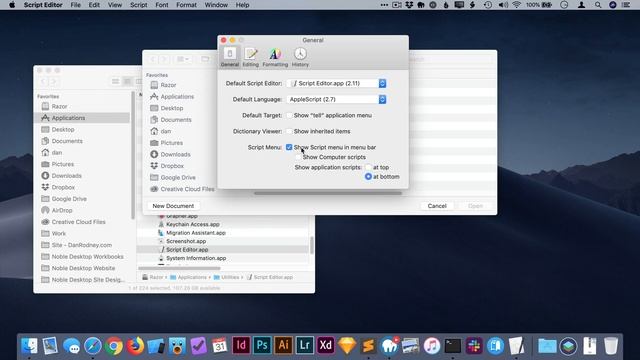640x360 pixels.
Task: Launch Slack from the Dock
Action: click(x=474, y=346)
